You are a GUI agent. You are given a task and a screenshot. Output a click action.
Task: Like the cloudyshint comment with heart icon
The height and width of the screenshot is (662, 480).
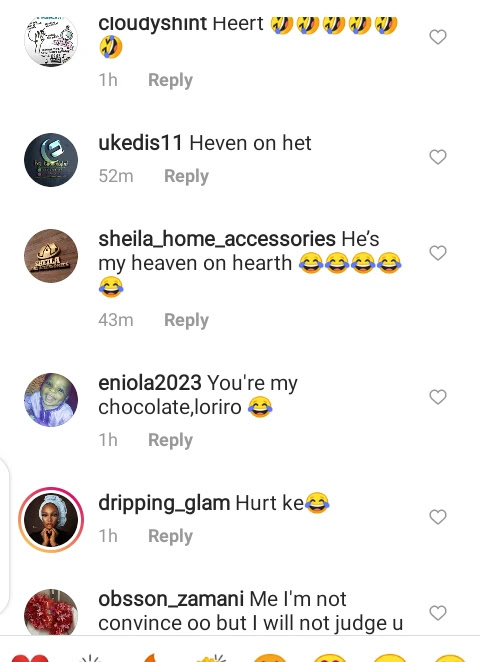[x=438, y=37]
